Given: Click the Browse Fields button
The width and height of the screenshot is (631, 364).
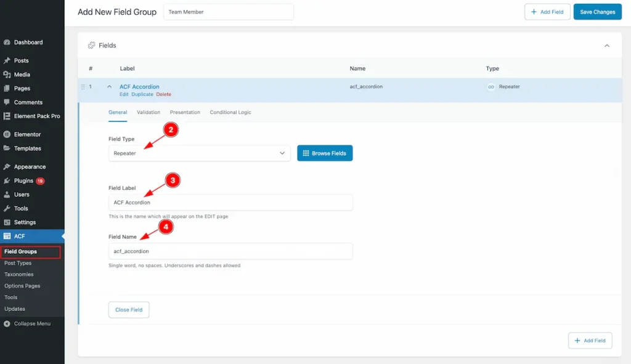Looking at the screenshot, I should pos(325,153).
